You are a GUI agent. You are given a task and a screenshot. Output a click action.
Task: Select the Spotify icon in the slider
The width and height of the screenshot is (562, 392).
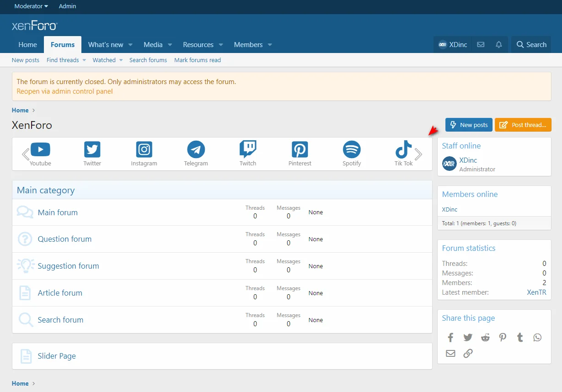(352, 150)
